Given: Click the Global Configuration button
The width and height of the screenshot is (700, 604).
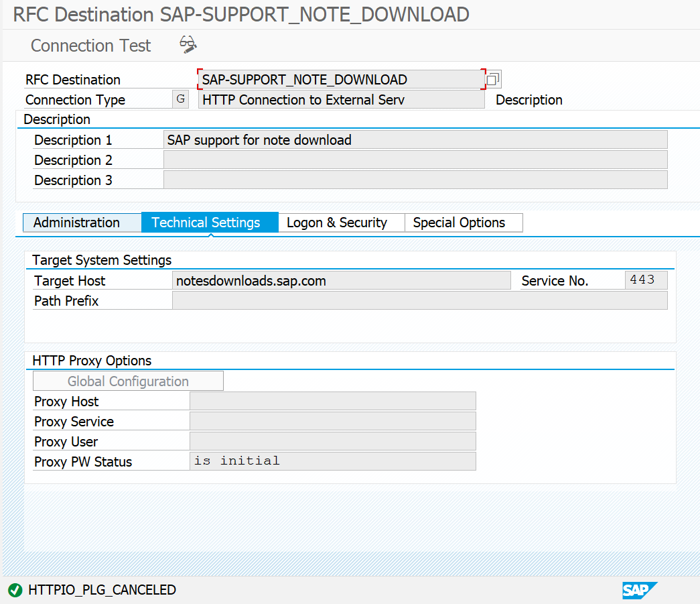Looking at the screenshot, I should 128,381.
